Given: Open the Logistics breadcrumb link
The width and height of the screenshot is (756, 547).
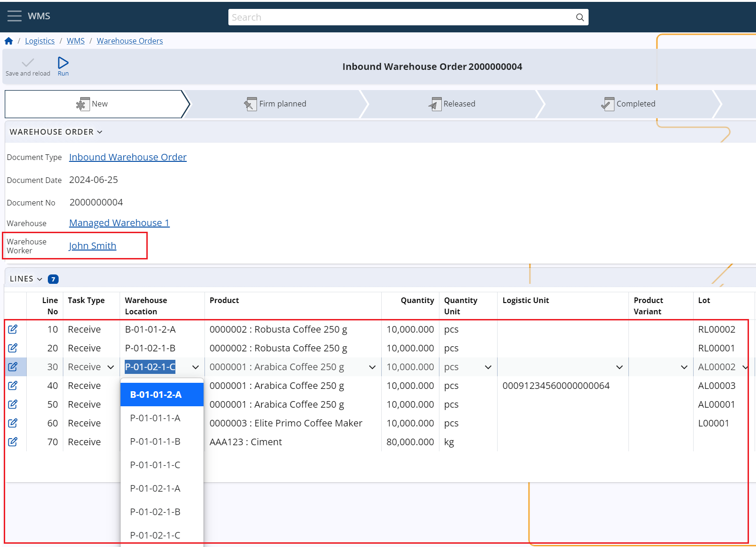Looking at the screenshot, I should click(x=40, y=41).
